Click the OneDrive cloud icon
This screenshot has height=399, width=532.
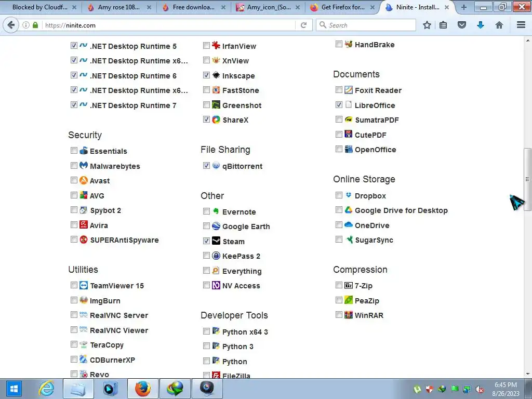pos(349,224)
